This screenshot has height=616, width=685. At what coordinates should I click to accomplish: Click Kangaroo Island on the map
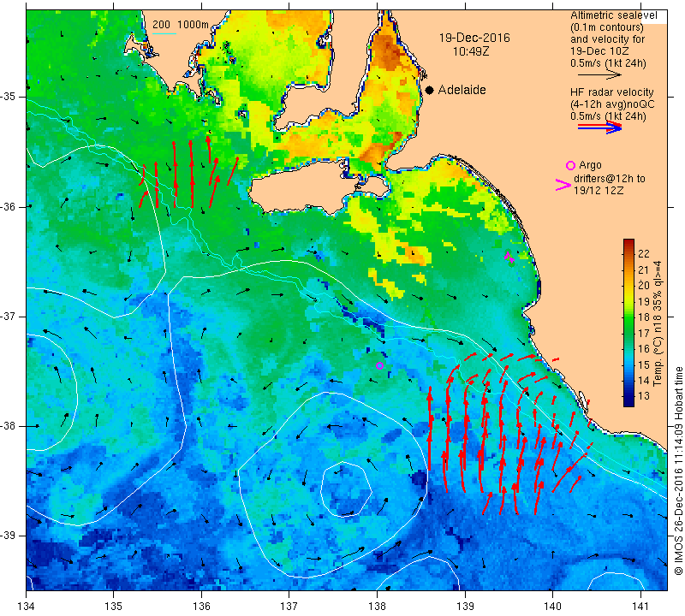tap(319, 189)
